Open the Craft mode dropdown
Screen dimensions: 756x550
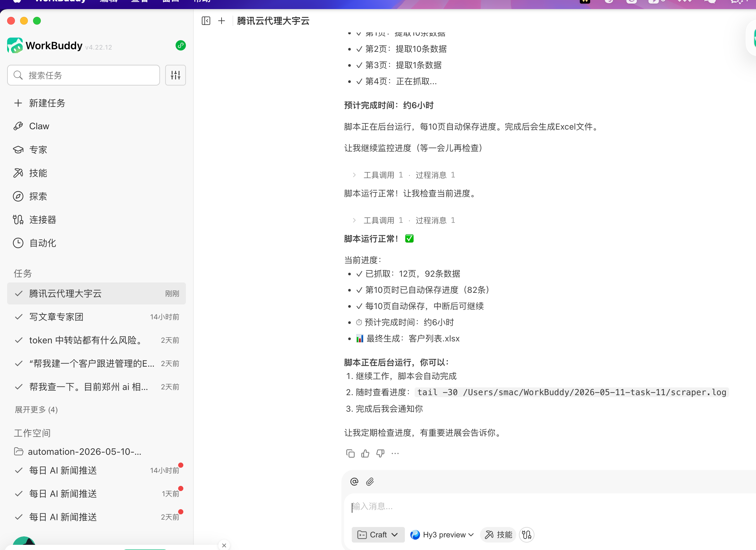point(378,535)
